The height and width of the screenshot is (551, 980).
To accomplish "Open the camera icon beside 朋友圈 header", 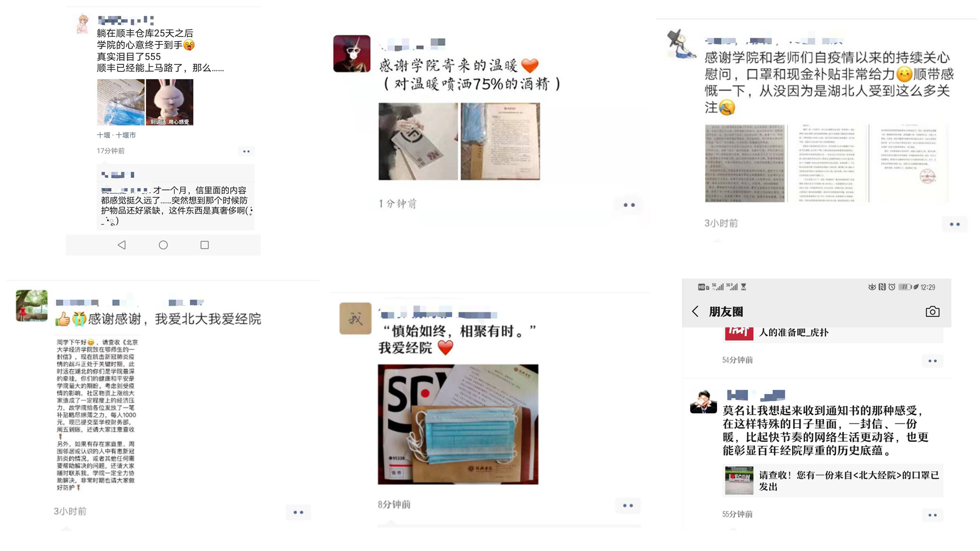I will (933, 312).
